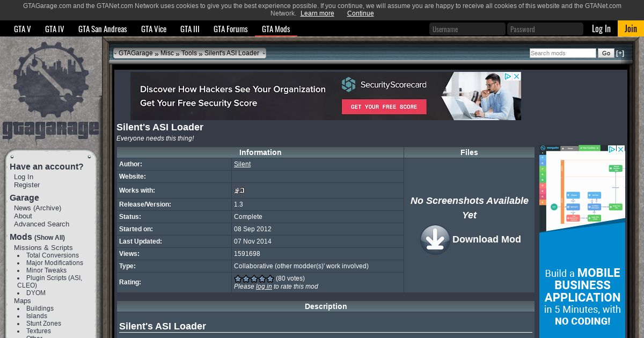Go to GTA San Andreas tab
This screenshot has height=338, width=644.
coord(103,29)
